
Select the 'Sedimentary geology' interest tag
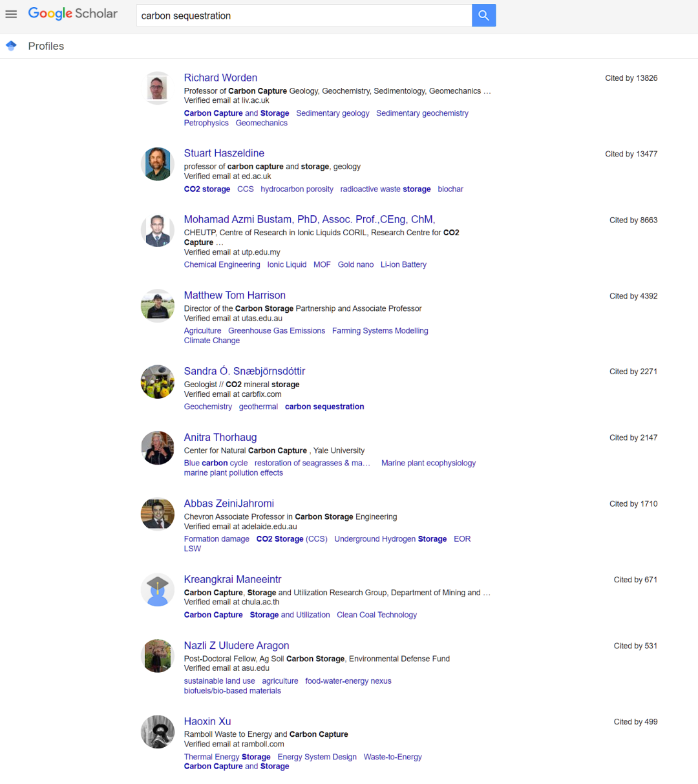tap(333, 113)
